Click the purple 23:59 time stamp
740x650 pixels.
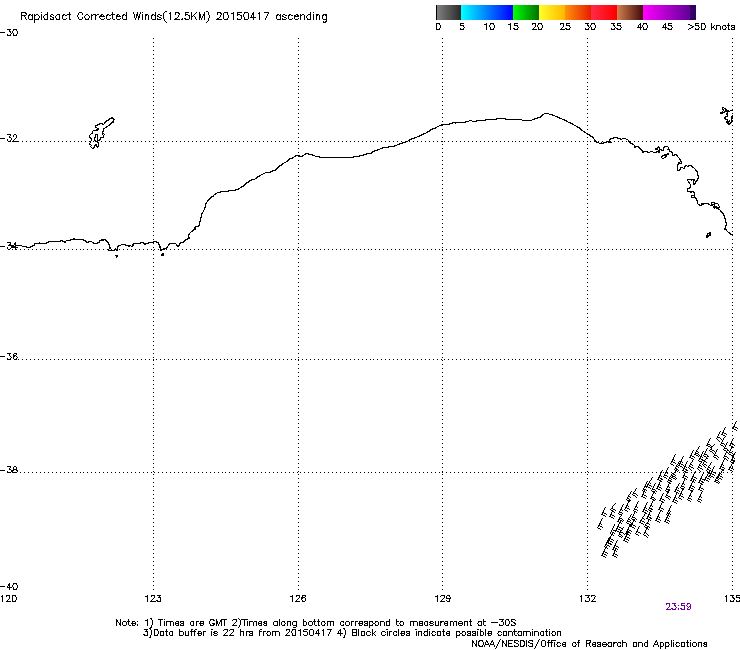[678, 607]
